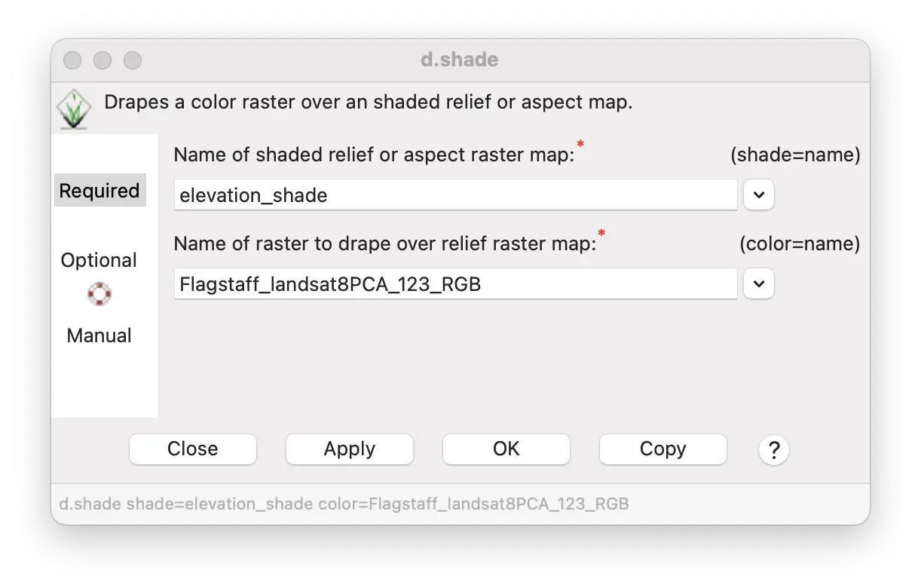
Task: Click the window minimize button
Action: [103, 60]
